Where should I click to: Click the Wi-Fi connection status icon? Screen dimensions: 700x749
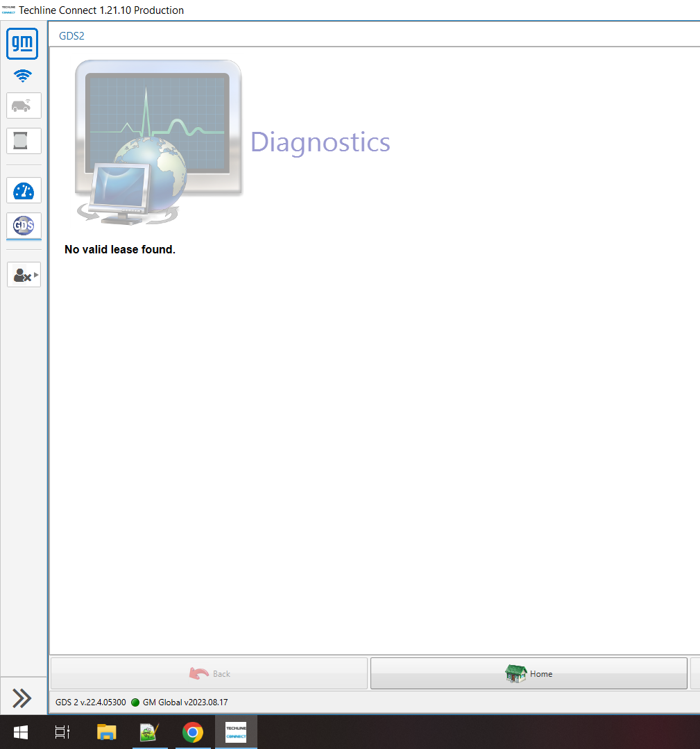pos(22,76)
